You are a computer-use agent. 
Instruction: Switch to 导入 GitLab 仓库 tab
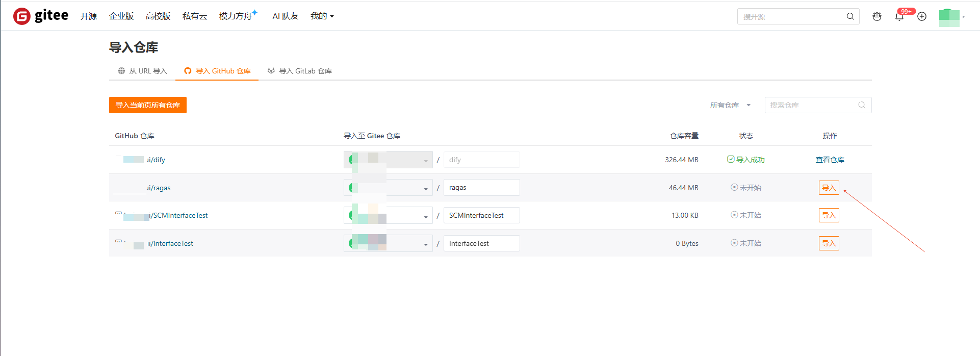pos(300,71)
